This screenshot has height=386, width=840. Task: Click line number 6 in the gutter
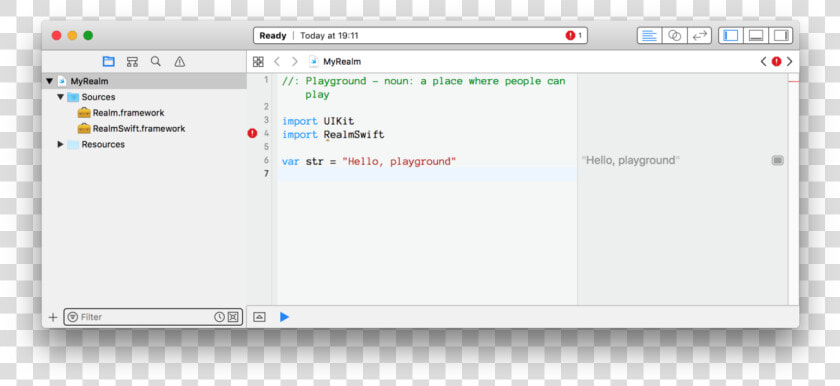pyautogui.click(x=266, y=160)
